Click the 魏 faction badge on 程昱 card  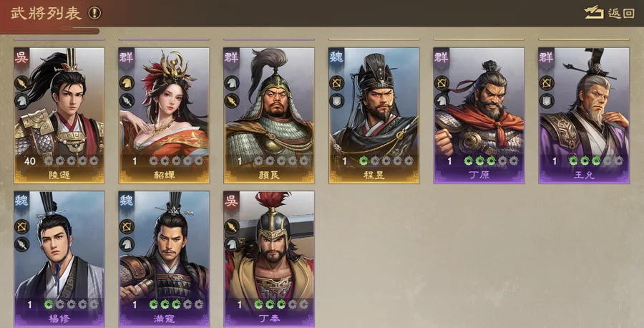[336, 57]
